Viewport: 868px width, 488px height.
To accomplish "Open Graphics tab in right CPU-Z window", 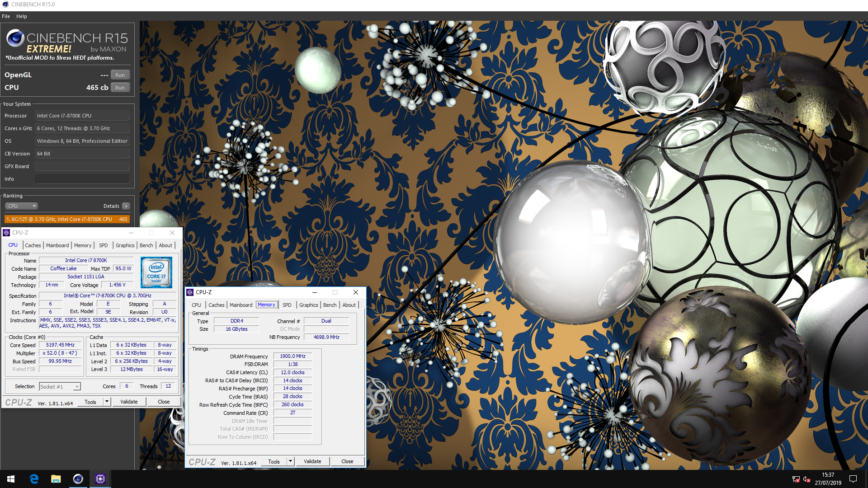I will pos(309,305).
